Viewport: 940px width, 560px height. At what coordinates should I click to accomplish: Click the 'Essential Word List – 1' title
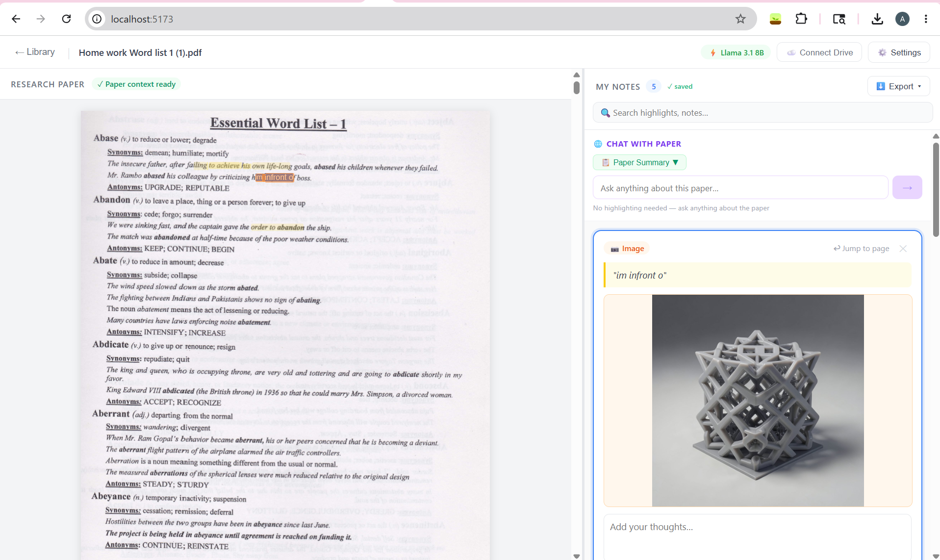point(278,124)
